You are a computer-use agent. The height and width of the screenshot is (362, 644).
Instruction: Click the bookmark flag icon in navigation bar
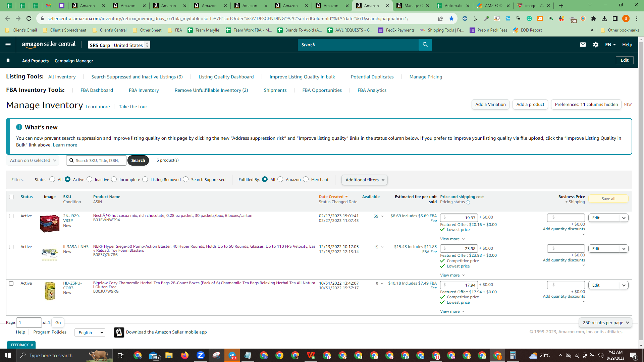[8, 60]
